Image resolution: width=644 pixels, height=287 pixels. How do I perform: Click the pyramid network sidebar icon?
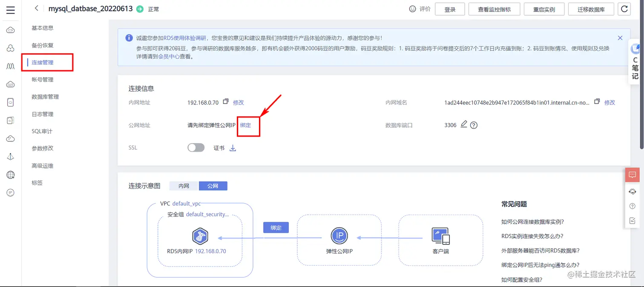tap(11, 157)
